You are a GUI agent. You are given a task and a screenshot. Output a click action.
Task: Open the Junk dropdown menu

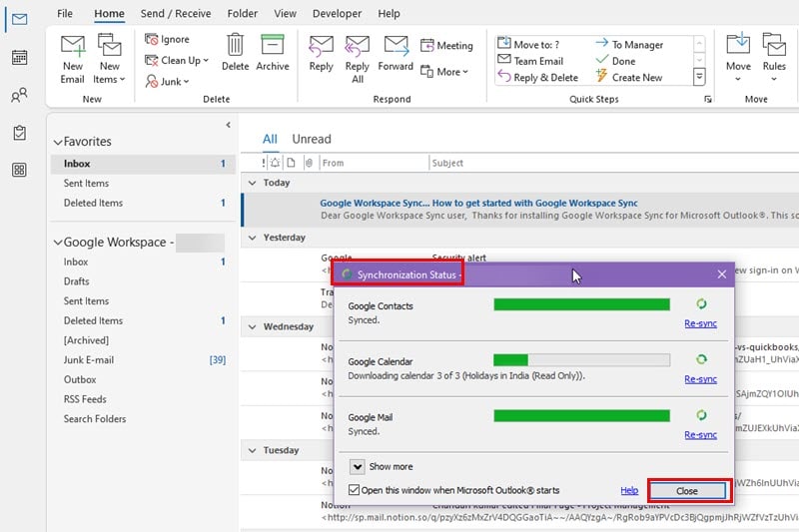pos(167,82)
